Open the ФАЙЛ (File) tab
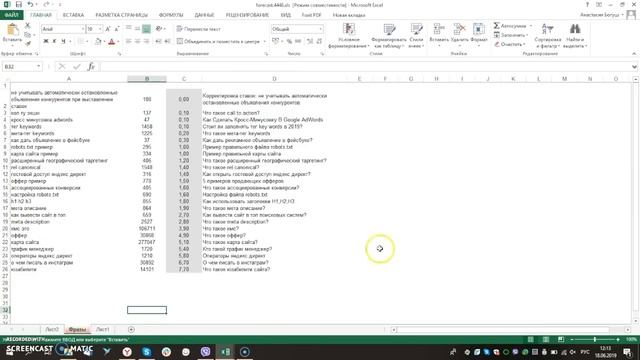Screen dimensions: 640x360 click(11, 15)
